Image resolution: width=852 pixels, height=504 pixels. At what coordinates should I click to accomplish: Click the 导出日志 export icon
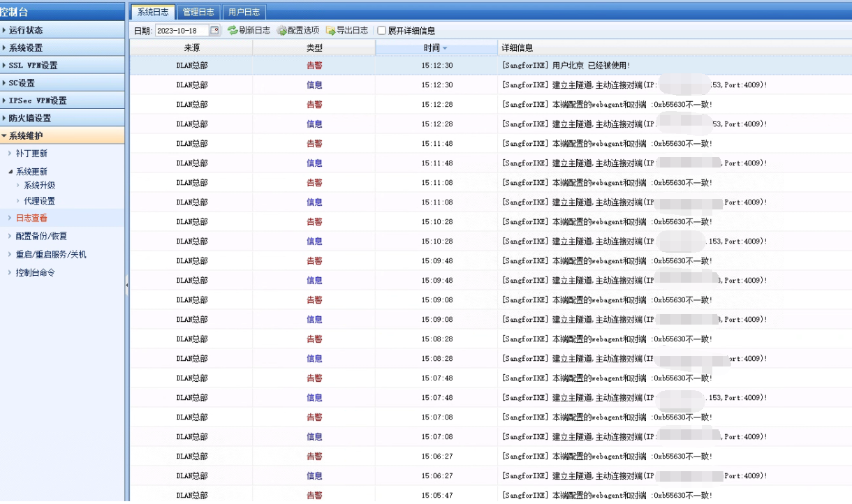coord(330,31)
